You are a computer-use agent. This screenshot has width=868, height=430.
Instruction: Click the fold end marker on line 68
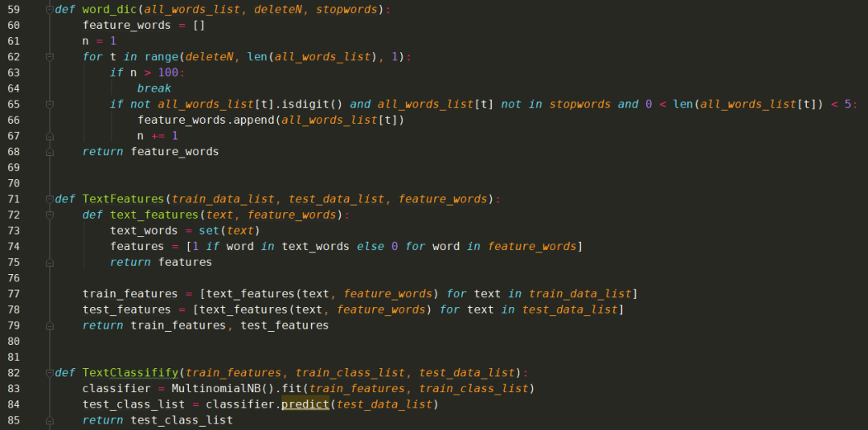(x=50, y=152)
